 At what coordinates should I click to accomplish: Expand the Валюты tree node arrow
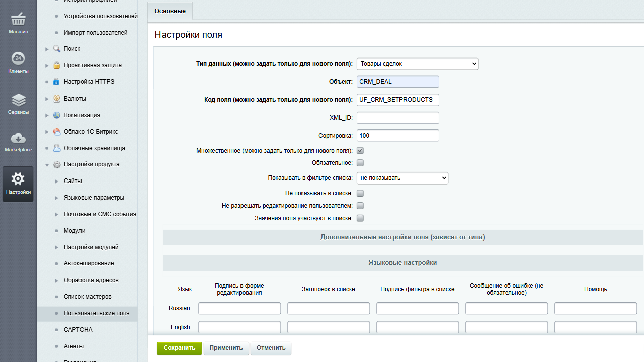pos(47,99)
